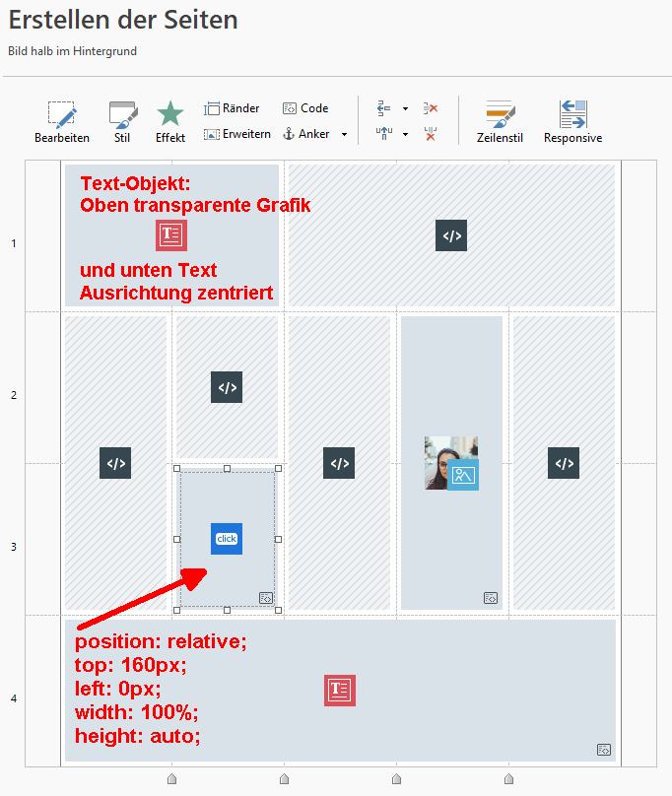Open the Effekt star tool

pyautogui.click(x=170, y=122)
